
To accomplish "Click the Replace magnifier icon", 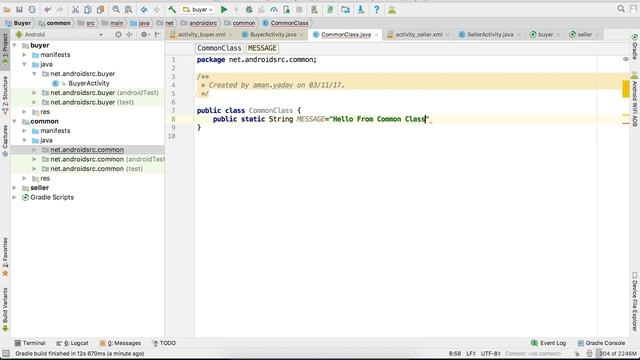I will click(128, 9).
